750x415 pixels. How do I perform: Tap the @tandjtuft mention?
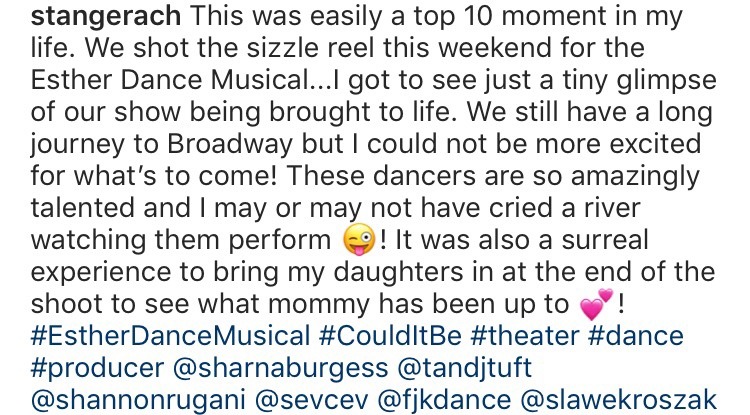pos(464,368)
